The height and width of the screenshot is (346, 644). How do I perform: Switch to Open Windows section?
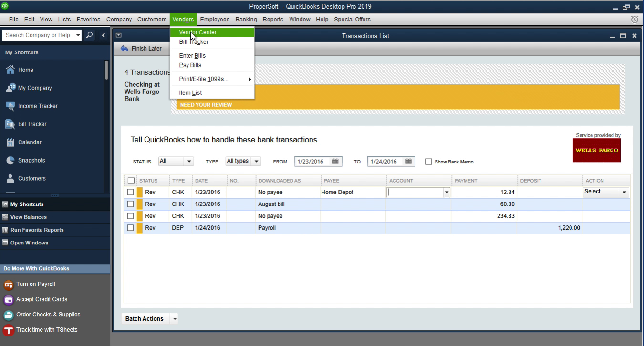pyautogui.click(x=55, y=243)
